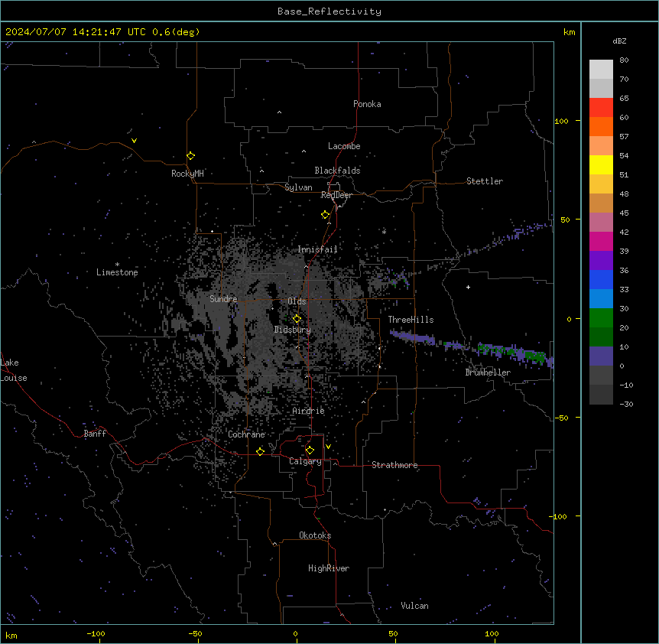Viewport: 659px width, 644px height.
Task: Click the yellow marker west of Calgary
Action: click(x=261, y=451)
